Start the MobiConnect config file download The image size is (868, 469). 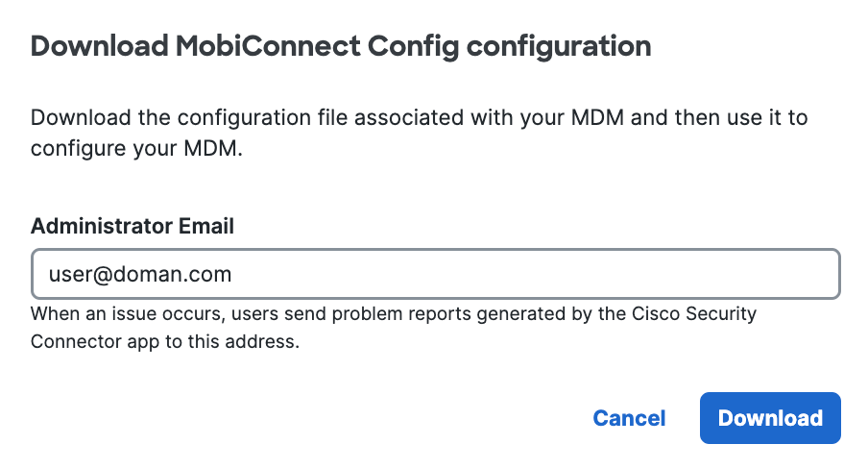(770, 418)
